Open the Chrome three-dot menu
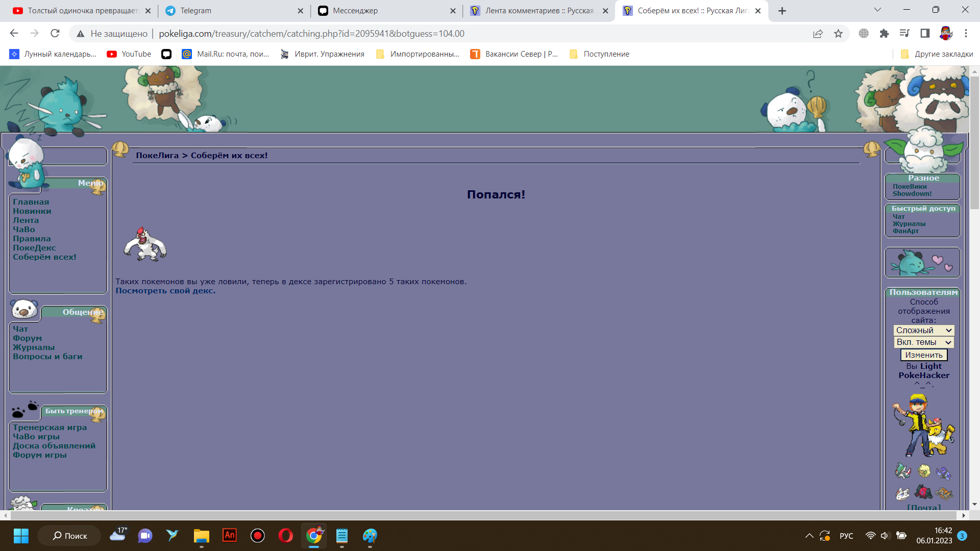 tap(966, 33)
